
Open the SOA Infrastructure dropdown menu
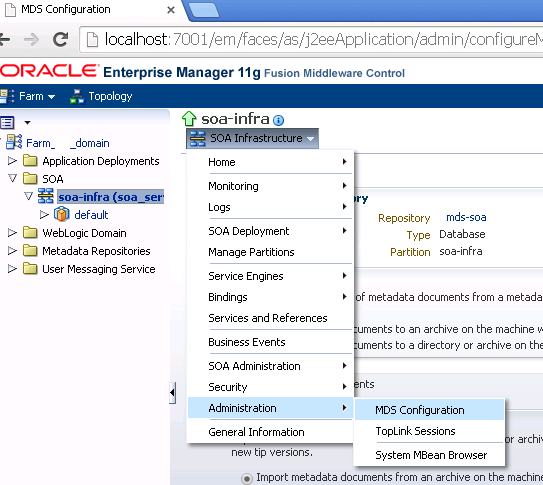(252, 138)
